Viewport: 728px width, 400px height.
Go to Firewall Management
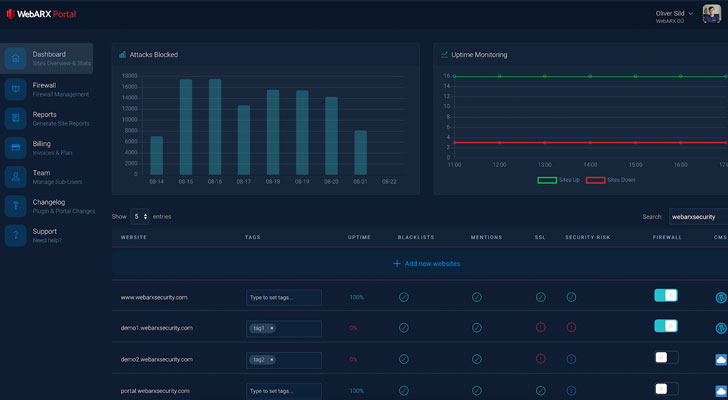point(46,89)
